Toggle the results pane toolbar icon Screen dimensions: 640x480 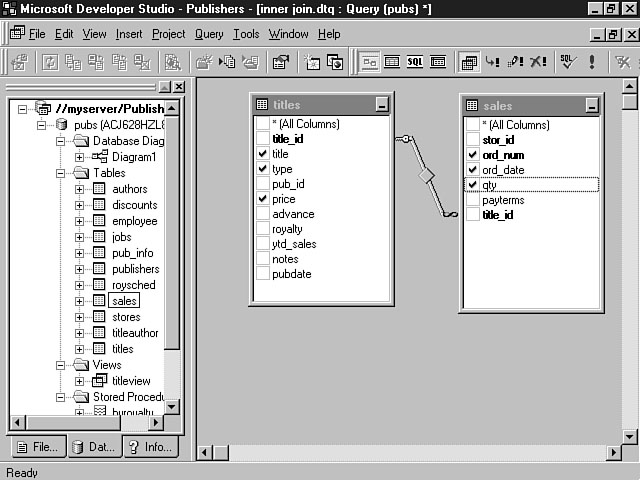(x=438, y=62)
